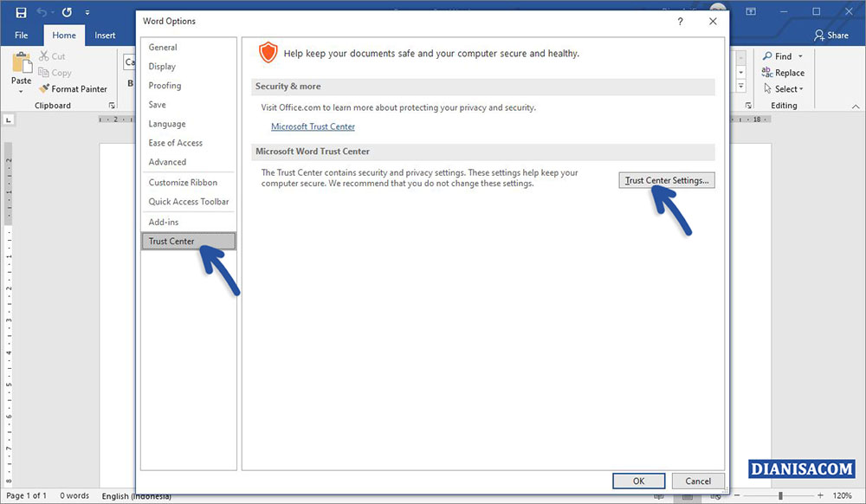The width and height of the screenshot is (866, 504).
Task: Open the Paste dropdown arrow
Action: (20, 91)
